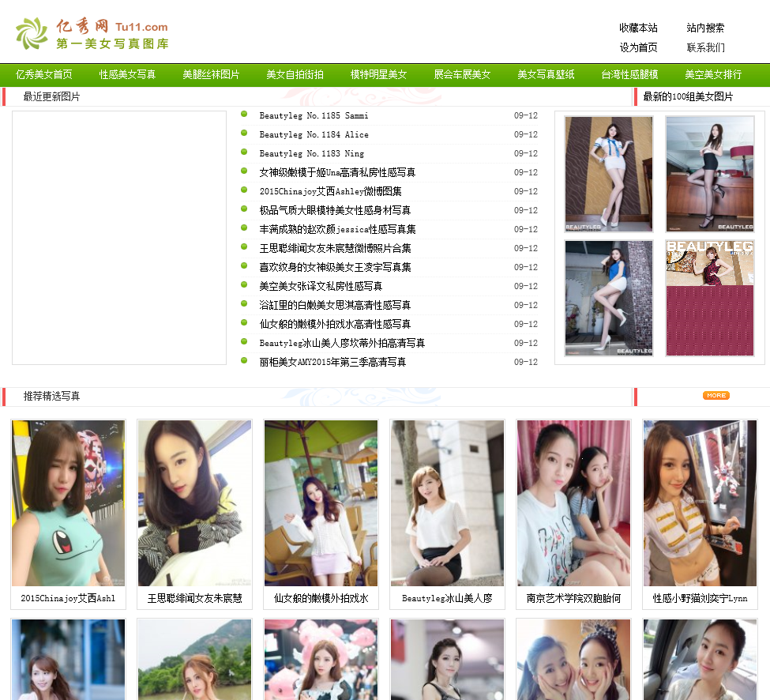Open 美空美女张译文私房性感写真 link

click(321, 286)
